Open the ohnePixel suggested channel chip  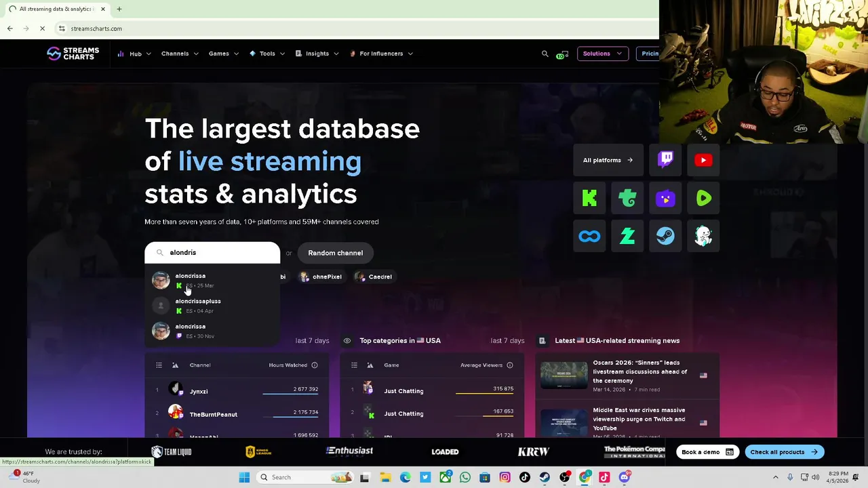[321, 277]
